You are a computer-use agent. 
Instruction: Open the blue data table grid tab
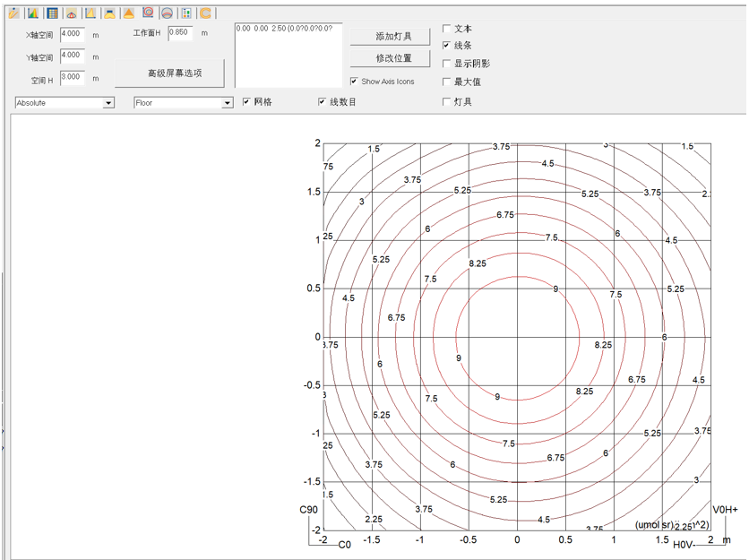click(x=52, y=13)
